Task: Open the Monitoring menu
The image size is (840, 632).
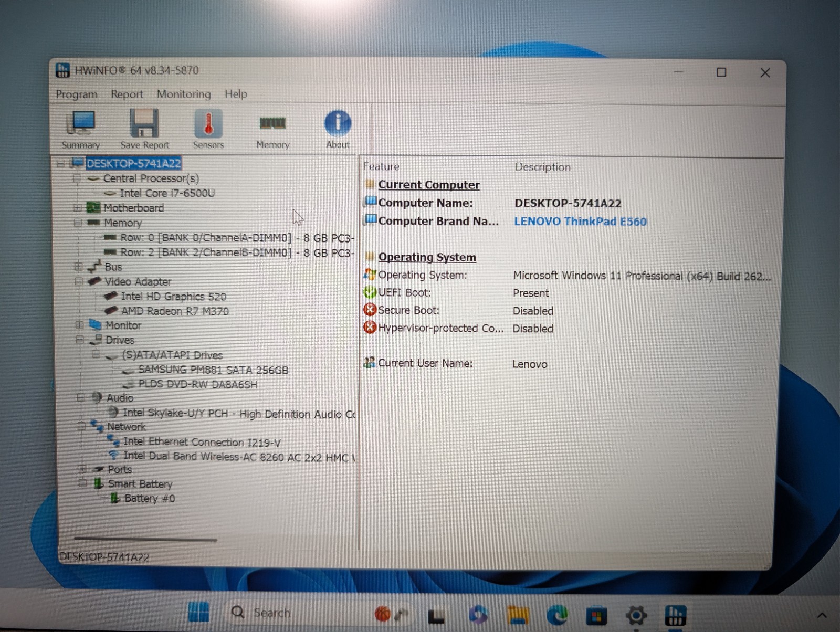Action: coord(184,94)
